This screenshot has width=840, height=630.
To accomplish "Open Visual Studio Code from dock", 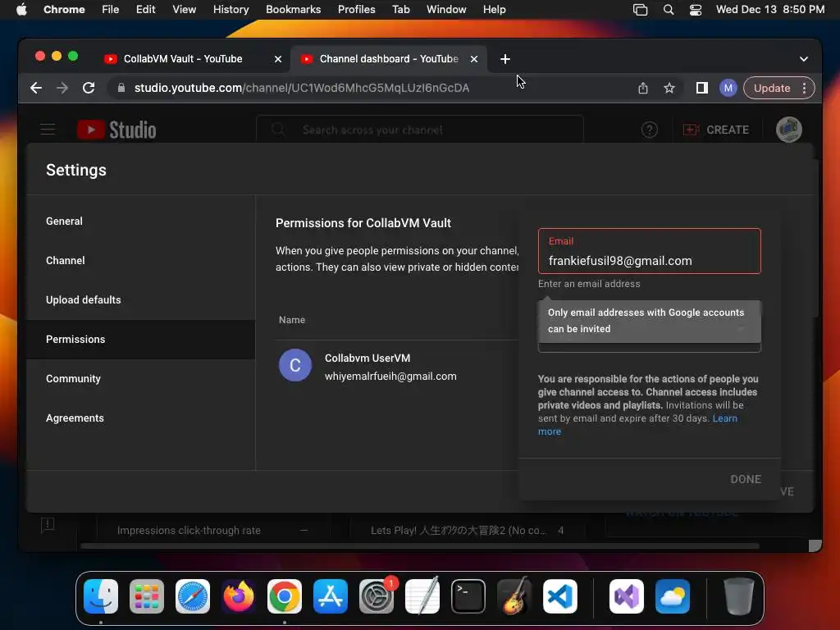I will pos(560,596).
